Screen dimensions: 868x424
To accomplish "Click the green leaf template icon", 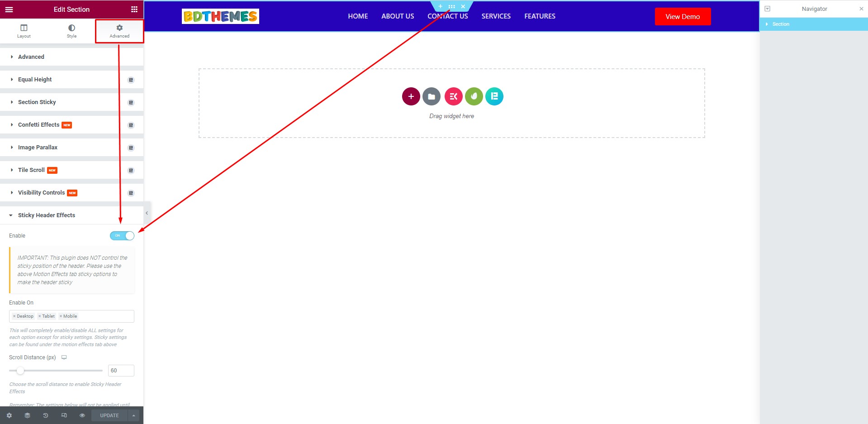I will tap(474, 96).
